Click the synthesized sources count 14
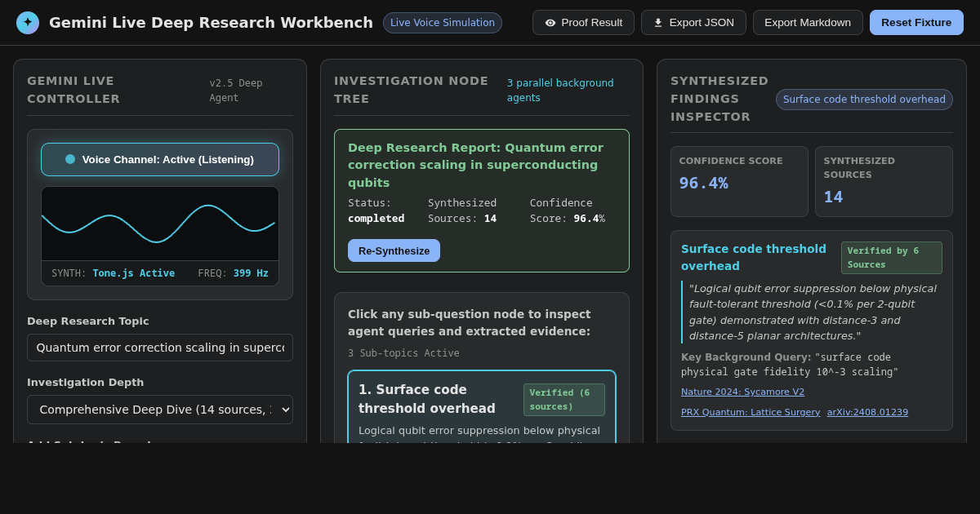This screenshot has width=980, height=514. pos(833,197)
